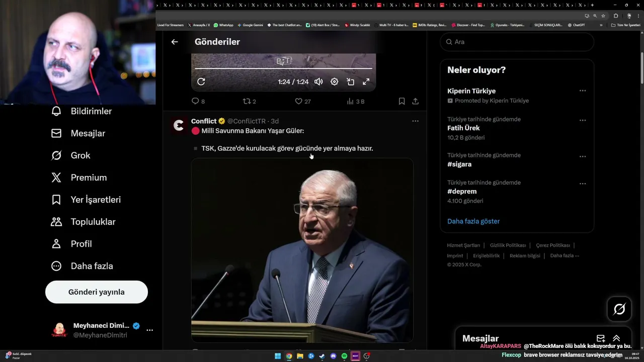Enable picture-in-picture for the video
The image size is (644, 362).
pos(350,81)
